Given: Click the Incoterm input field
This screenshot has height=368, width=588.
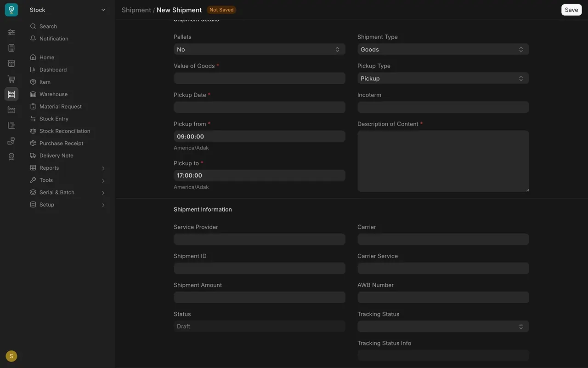Looking at the screenshot, I should [x=443, y=107].
